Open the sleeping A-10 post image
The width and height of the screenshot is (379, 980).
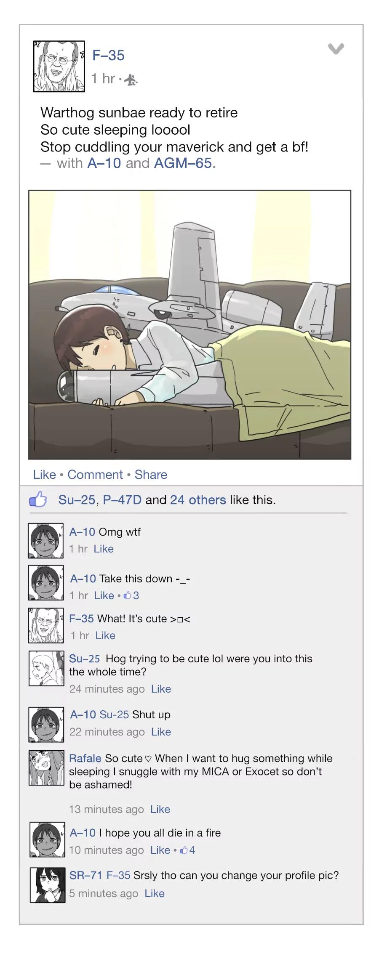189,324
